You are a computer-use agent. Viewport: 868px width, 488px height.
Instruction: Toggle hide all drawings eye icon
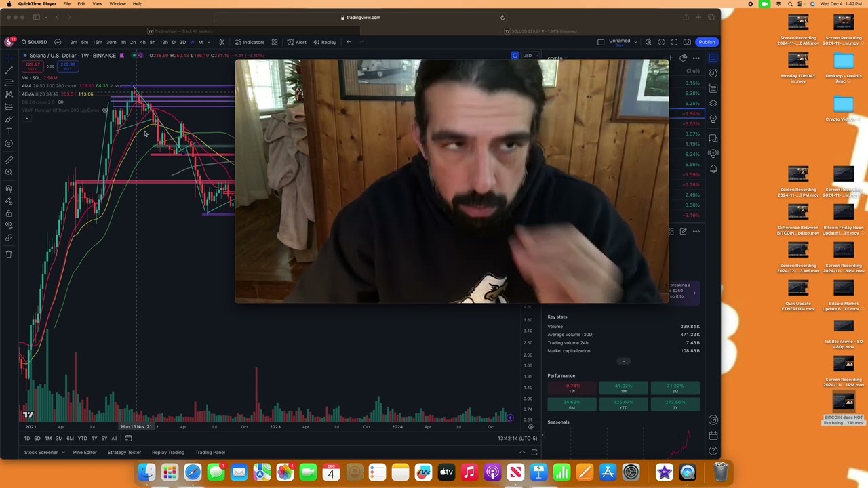[x=9, y=225]
